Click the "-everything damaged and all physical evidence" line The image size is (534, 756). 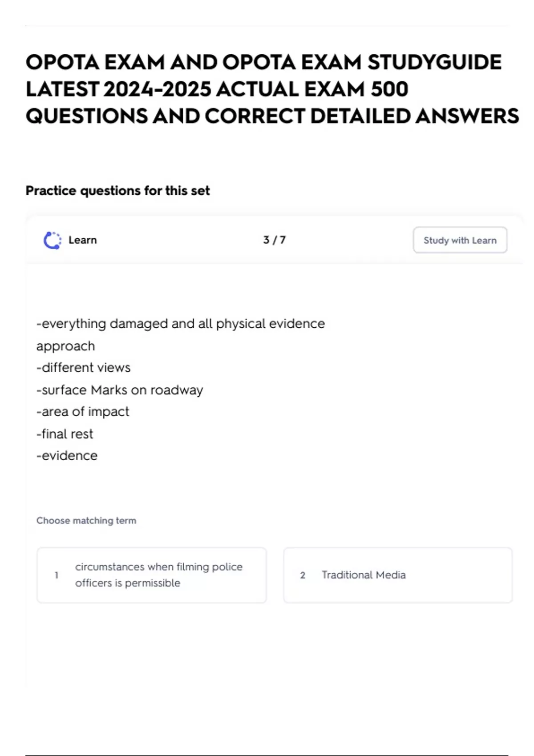181,324
